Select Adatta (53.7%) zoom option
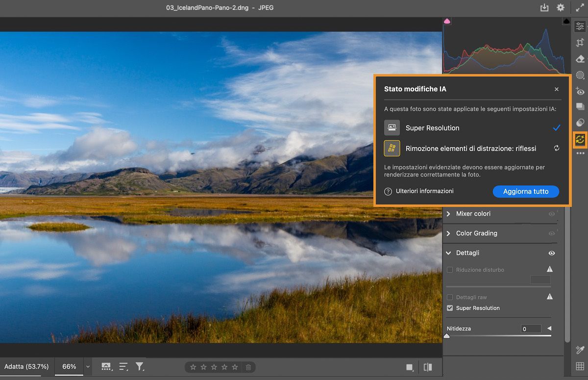The image size is (588, 380). tap(26, 366)
